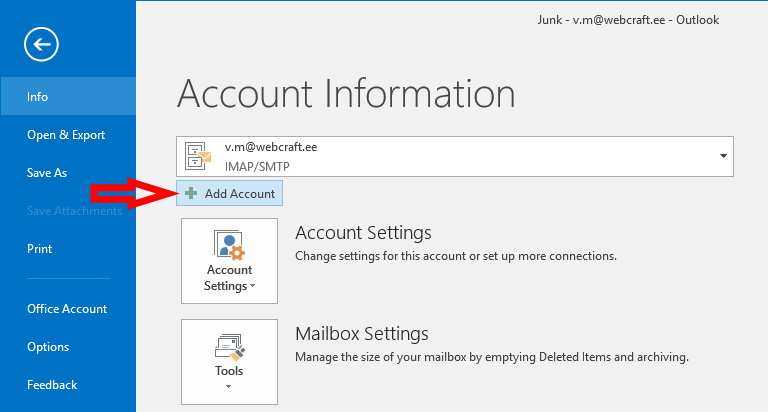768x412 pixels.
Task: Click the 'Manage the size of your mailbox' description
Action: pos(492,357)
